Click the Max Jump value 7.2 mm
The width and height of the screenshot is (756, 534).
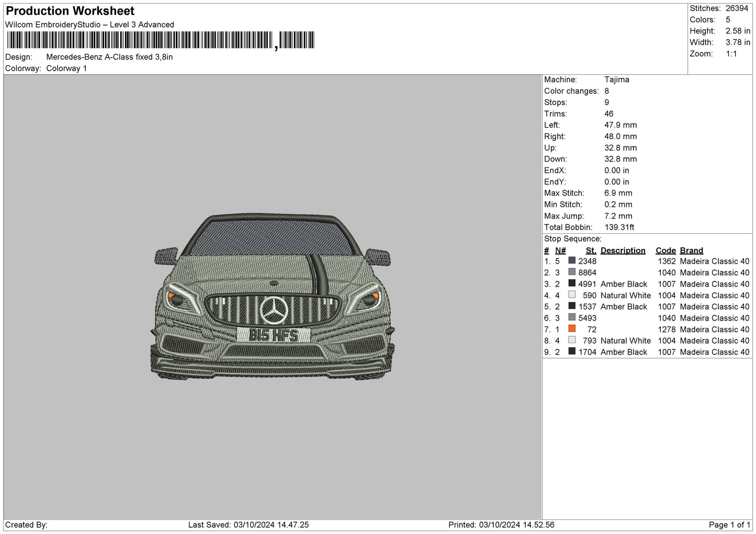point(618,216)
